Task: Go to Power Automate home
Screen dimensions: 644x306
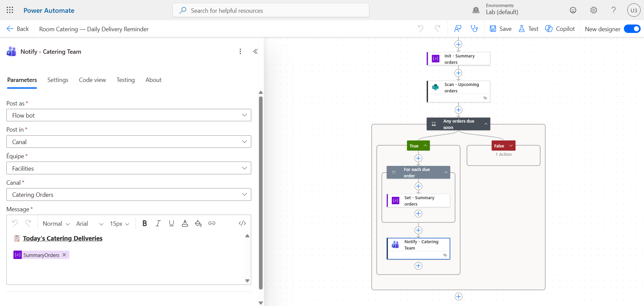Action: pyautogui.click(x=49, y=10)
